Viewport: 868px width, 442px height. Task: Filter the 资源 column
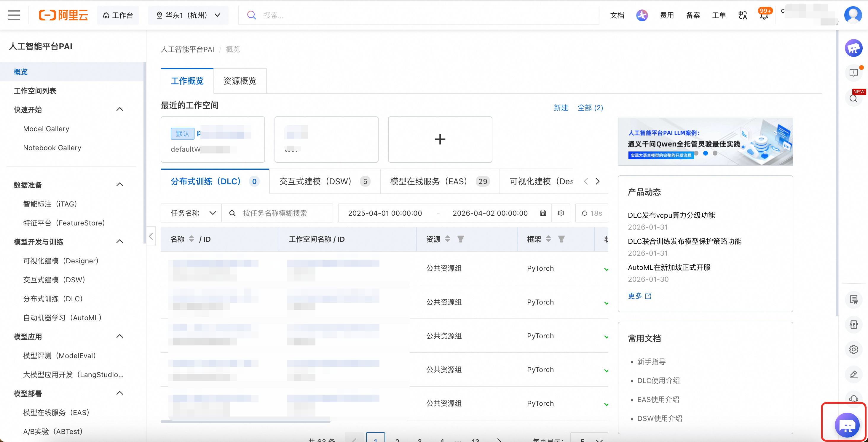click(461, 239)
